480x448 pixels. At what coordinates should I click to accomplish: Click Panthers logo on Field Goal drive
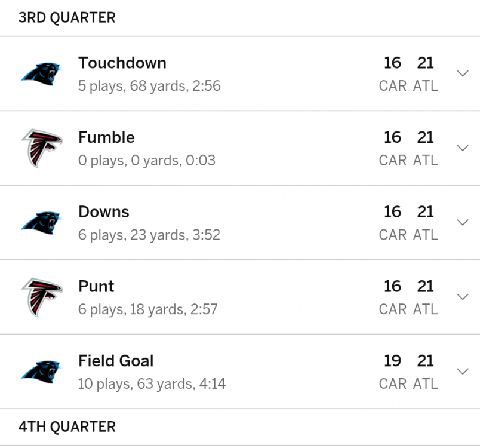coord(41,372)
